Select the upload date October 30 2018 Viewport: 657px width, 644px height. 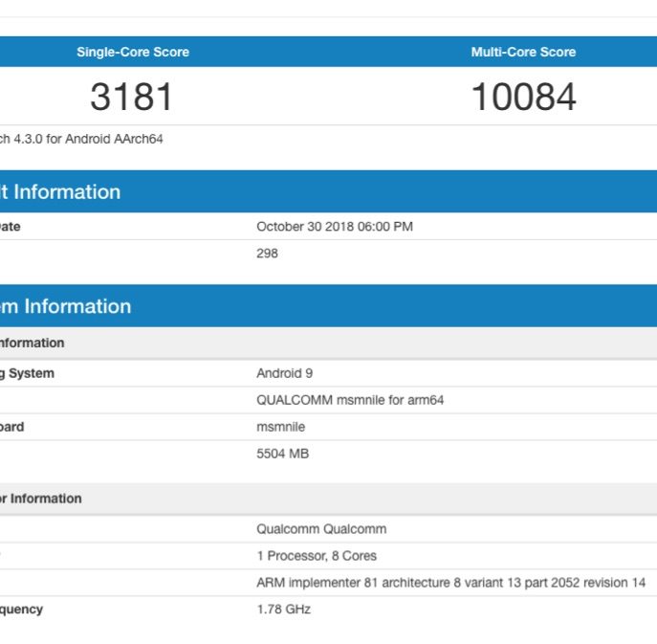pyautogui.click(x=334, y=227)
